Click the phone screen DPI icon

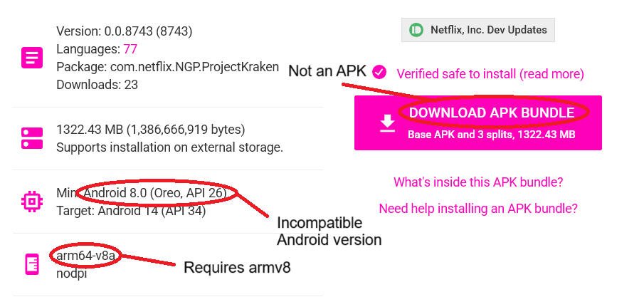32,264
